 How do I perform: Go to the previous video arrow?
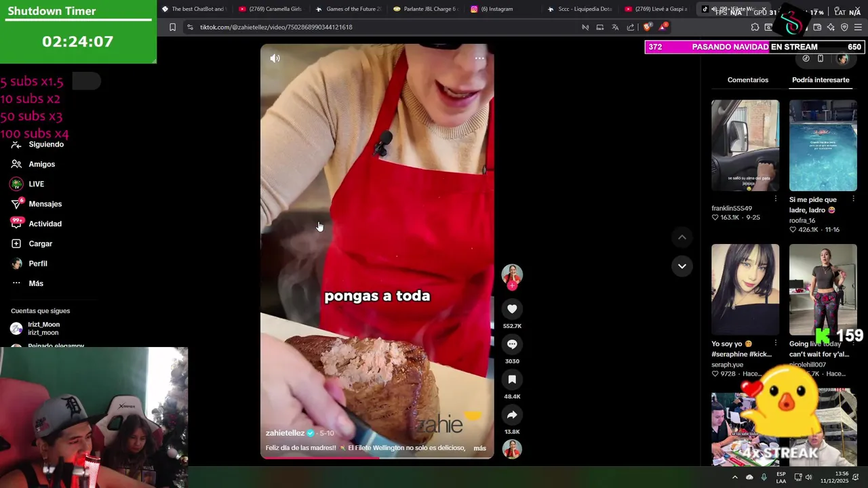[x=682, y=237]
